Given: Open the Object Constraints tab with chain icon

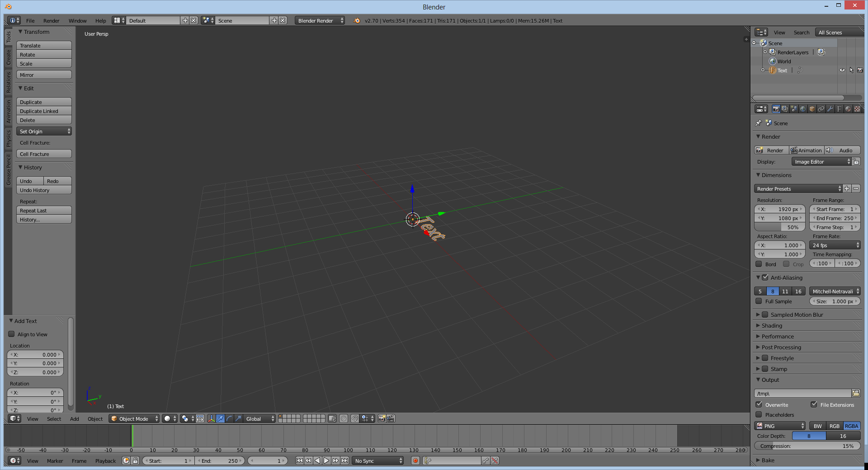Looking at the screenshot, I should [821, 109].
